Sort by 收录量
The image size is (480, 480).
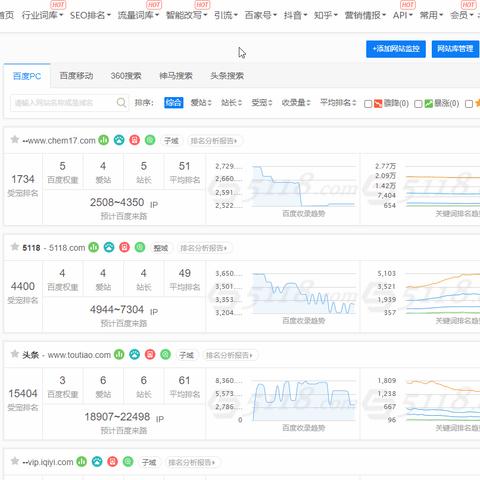(296, 103)
